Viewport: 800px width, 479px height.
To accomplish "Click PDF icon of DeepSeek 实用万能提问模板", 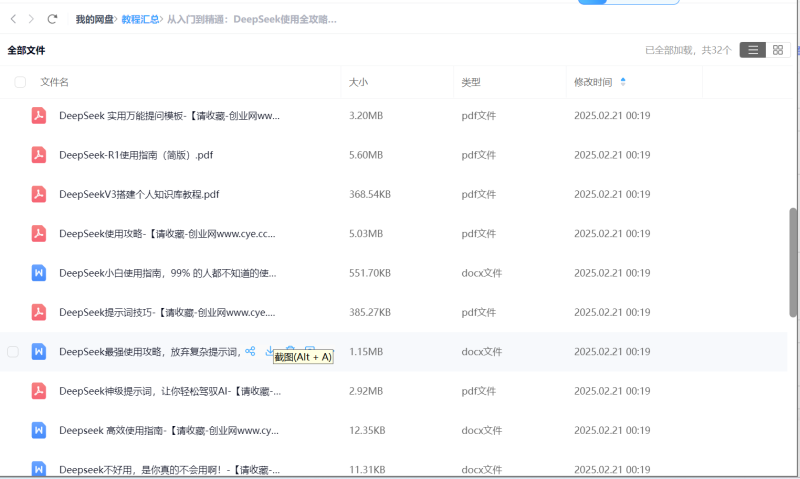I will point(39,115).
